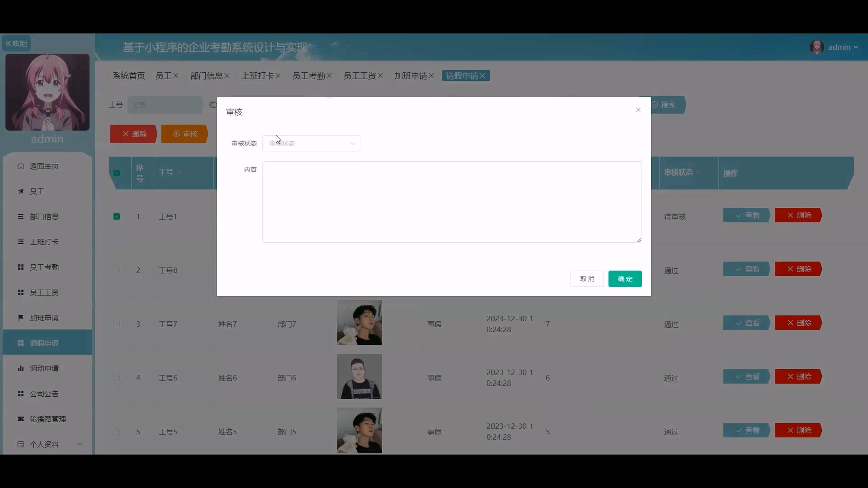Expand 个人资料 submenu in sidebar
The width and height of the screenshot is (868, 488).
point(47,444)
